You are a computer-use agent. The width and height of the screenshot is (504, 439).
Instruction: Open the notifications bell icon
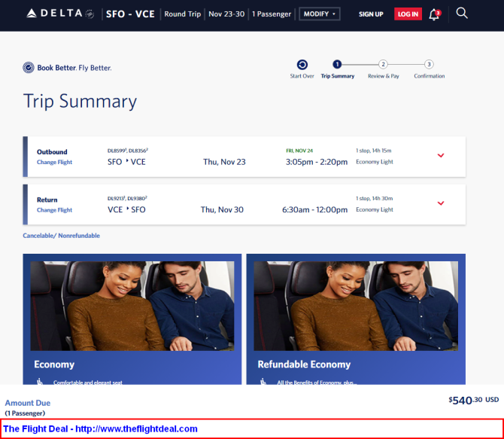click(x=435, y=14)
